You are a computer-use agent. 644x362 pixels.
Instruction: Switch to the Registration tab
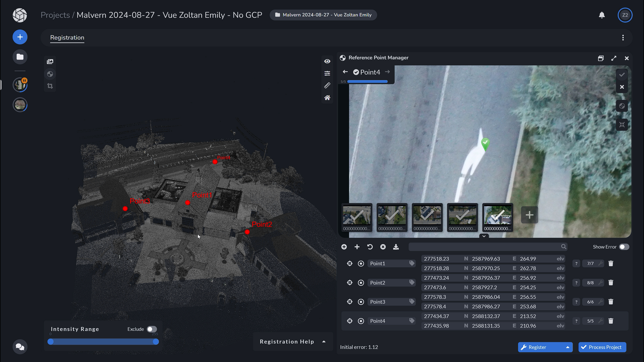[x=67, y=38]
